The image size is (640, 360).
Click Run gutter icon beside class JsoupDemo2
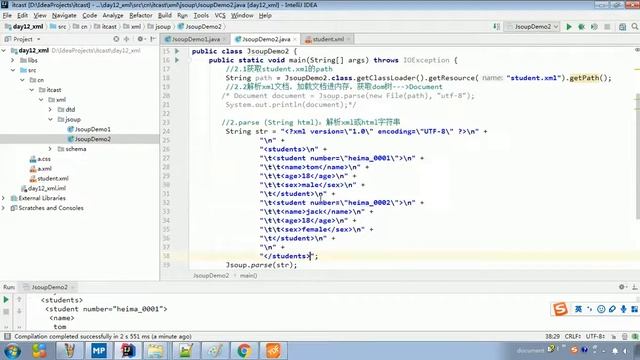point(177,51)
